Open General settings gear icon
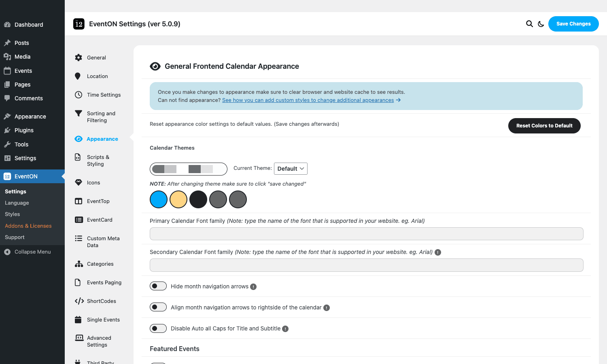Viewport: 607px width, 364px height. pyautogui.click(x=79, y=57)
